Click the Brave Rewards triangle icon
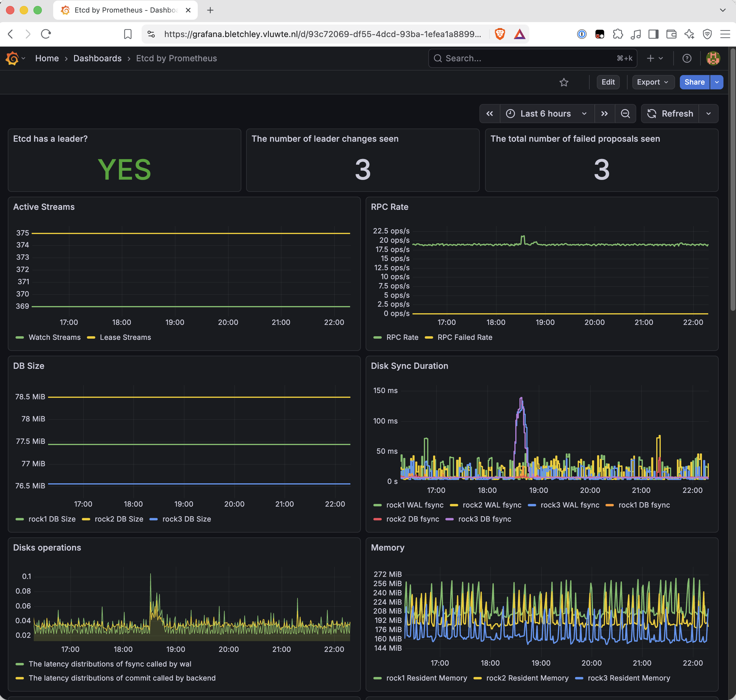The width and height of the screenshot is (736, 700). (x=519, y=34)
